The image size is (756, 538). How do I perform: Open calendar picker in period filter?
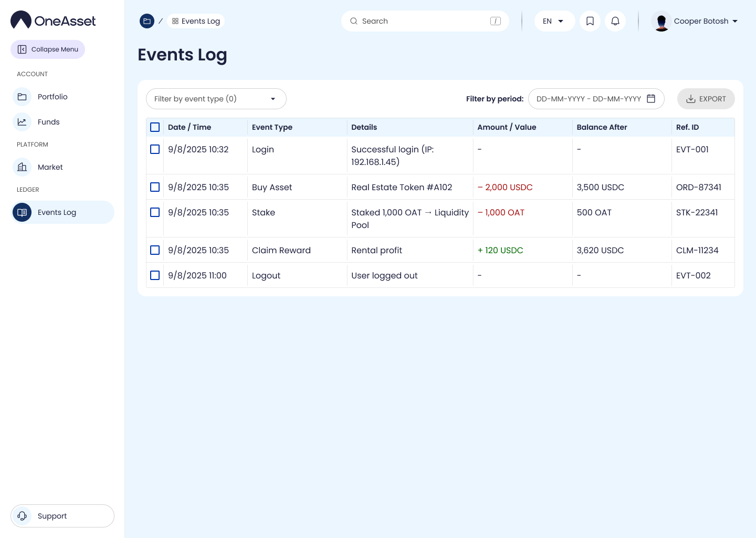coord(651,99)
